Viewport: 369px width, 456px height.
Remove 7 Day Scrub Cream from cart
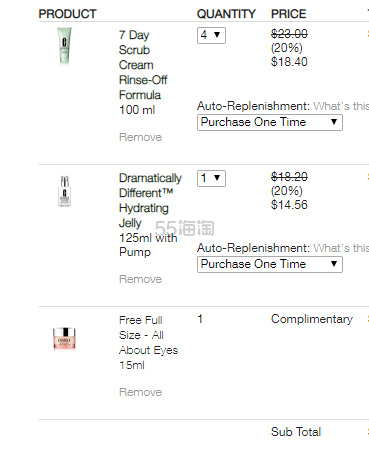click(x=140, y=137)
